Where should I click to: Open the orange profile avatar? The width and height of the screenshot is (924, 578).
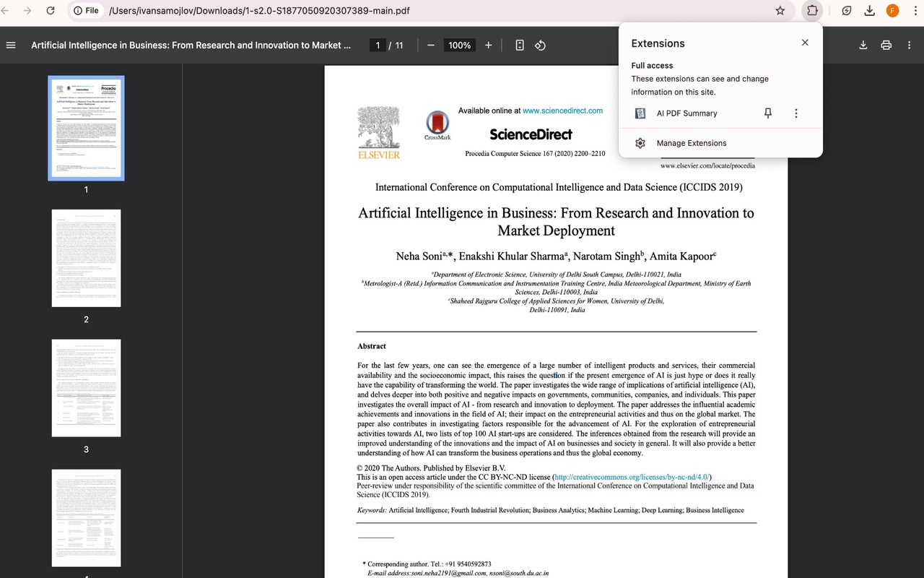(893, 11)
